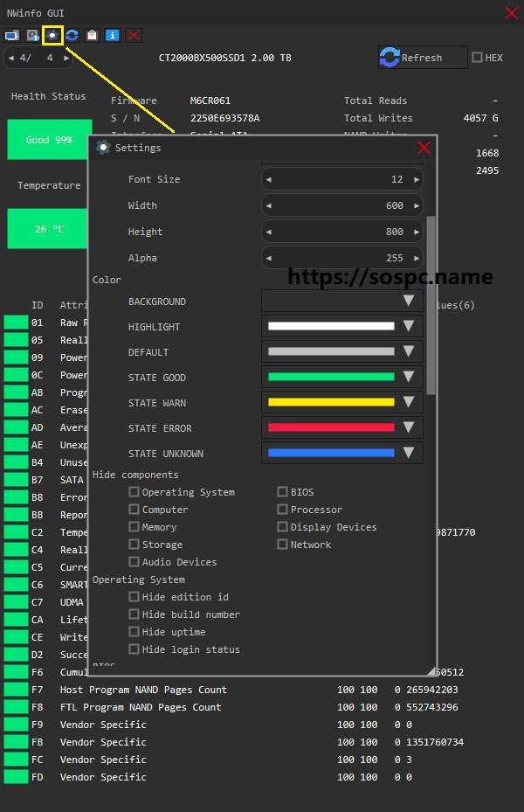524x812 pixels.
Task: Toggle the HEX checkbox
Action: click(477, 58)
